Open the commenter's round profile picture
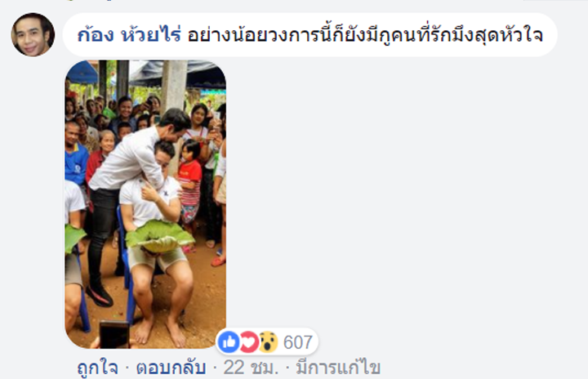This screenshot has width=588, height=379. [33, 34]
